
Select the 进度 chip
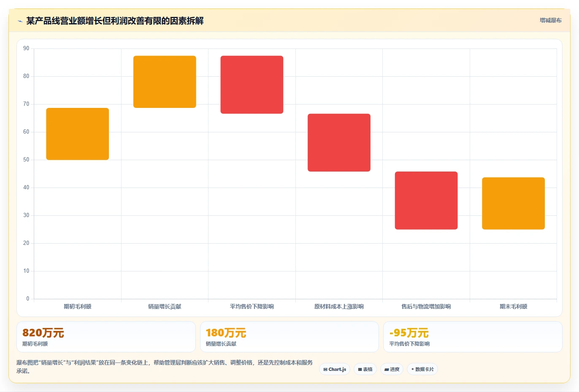pos(392,369)
